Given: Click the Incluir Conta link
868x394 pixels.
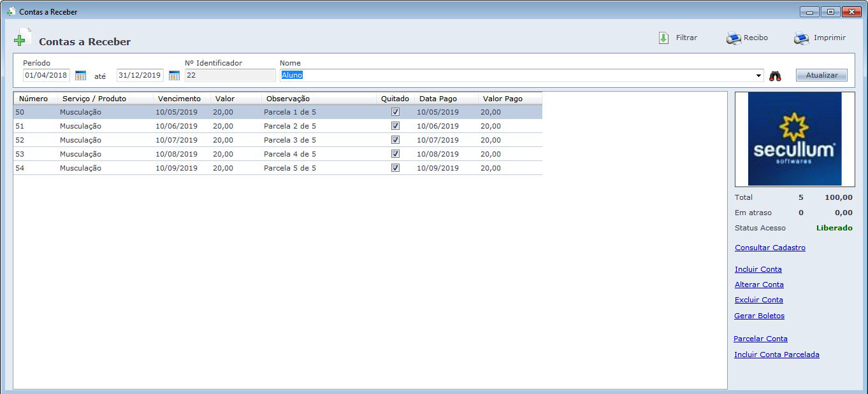Looking at the screenshot, I should (758, 269).
